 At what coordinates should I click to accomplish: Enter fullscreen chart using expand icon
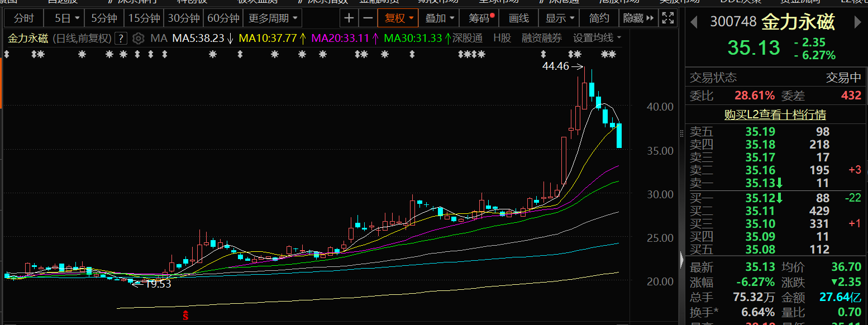[667, 18]
